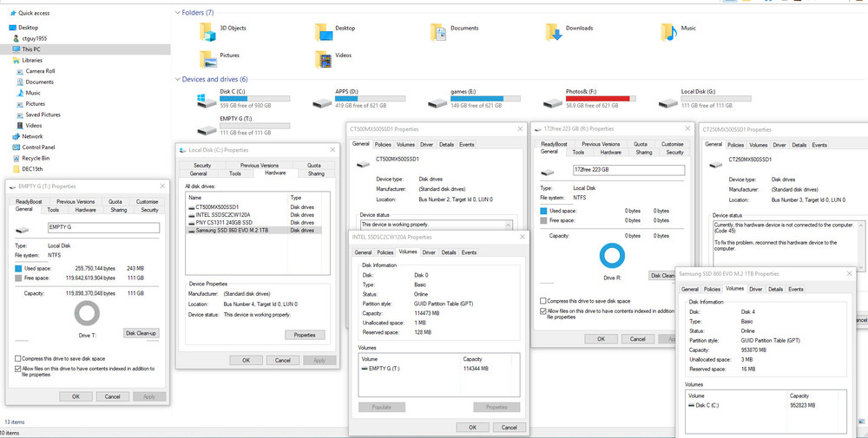Toggle compress drive checkbox in 172free (R:) Properties
The height and width of the screenshot is (438, 868).
(x=543, y=302)
